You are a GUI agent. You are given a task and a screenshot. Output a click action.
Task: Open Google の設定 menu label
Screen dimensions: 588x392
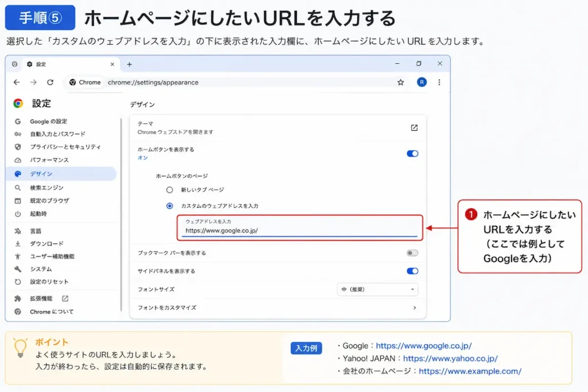(48, 122)
